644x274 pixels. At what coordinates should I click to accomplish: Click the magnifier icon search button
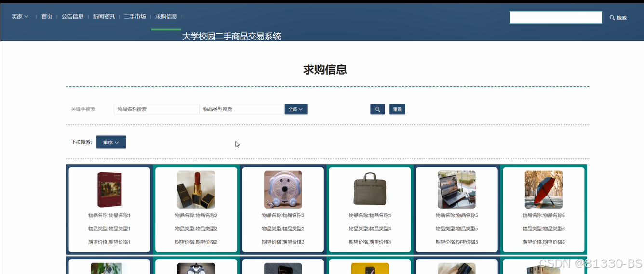[377, 109]
